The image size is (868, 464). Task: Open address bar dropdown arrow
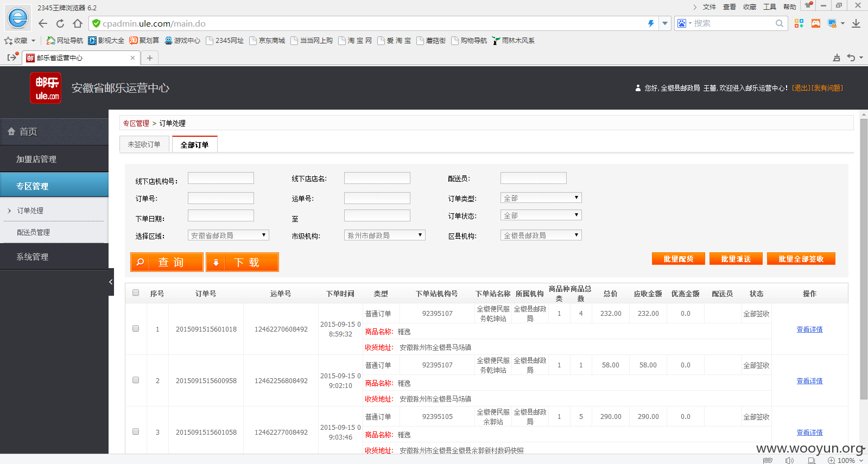coord(665,23)
